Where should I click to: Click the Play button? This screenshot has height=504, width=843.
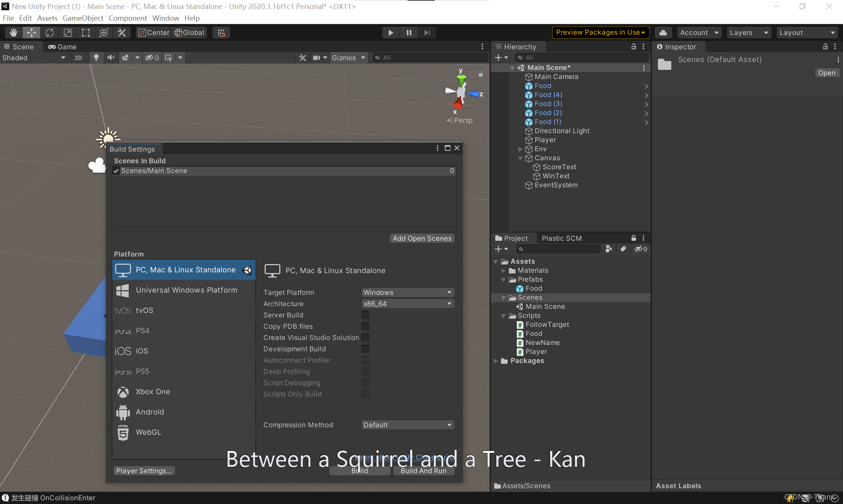pyautogui.click(x=391, y=33)
